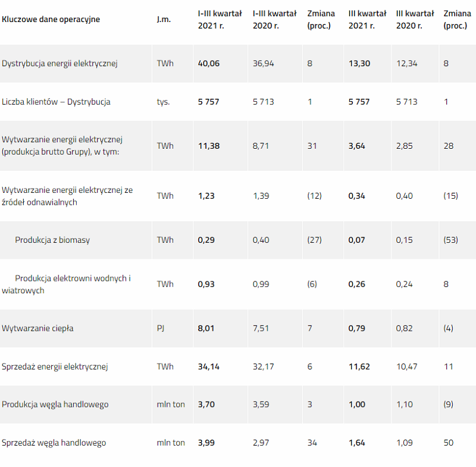Viewport: 476px width, 467px height.
Task: Select the (53) change value for biomass
Action: (x=450, y=240)
